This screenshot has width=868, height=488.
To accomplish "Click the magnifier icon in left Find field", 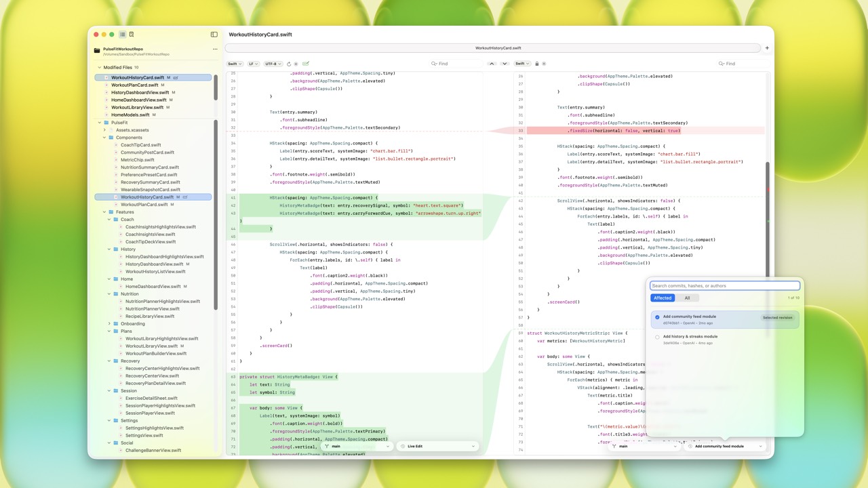I will (434, 64).
